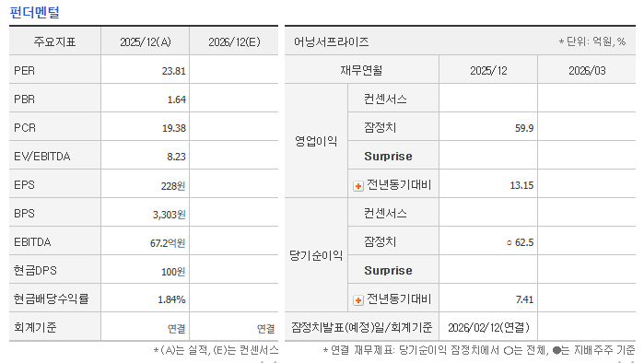Expand 전년동기대비 plus icon under 당기순이익
This screenshot has height=363, width=644.
(x=358, y=300)
